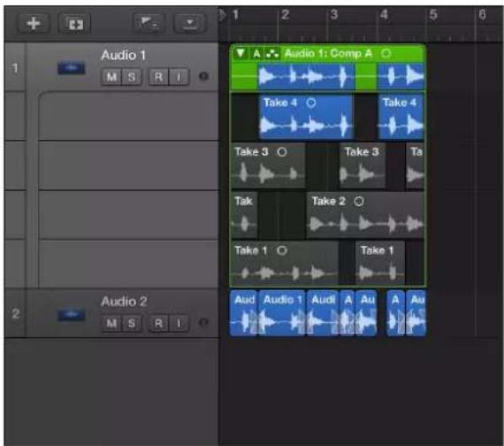The height and width of the screenshot is (446, 504).
Task: Select the first Take 1 region
Action: [285, 263]
